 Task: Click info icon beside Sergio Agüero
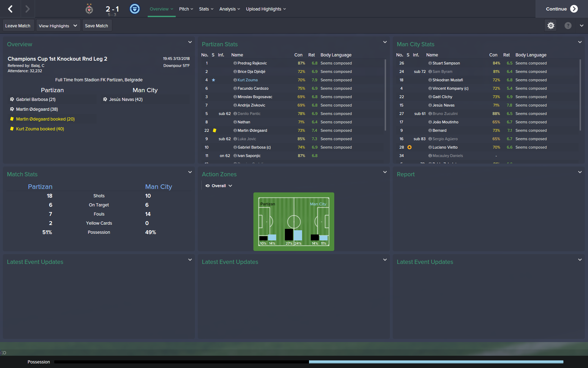pyautogui.click(x=430, y=139)
